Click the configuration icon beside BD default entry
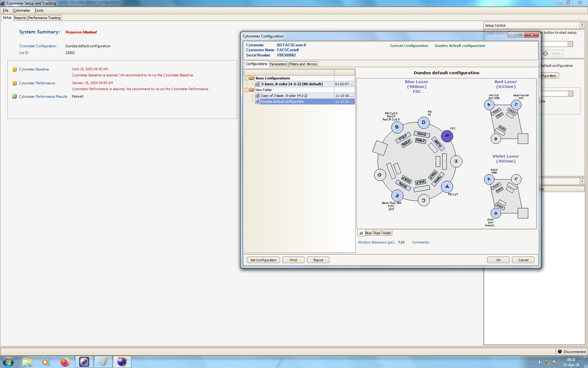The height and width of the screenshot is (368, 588). click(x=257, y=84)
